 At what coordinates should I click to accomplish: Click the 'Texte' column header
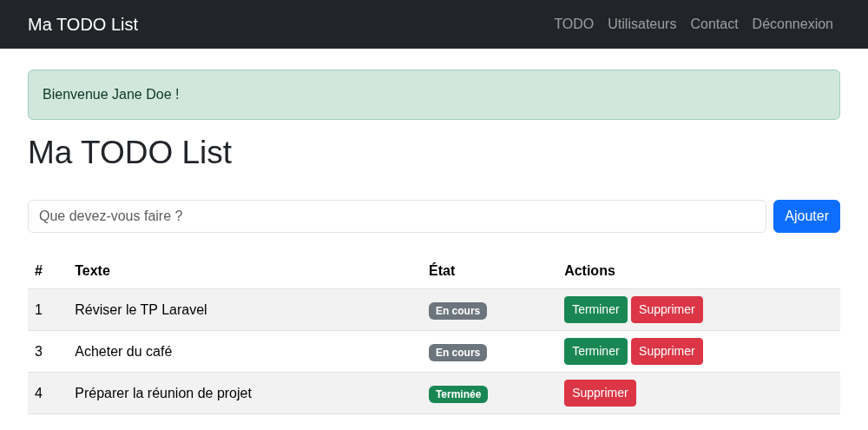click(x=93, y=270)
